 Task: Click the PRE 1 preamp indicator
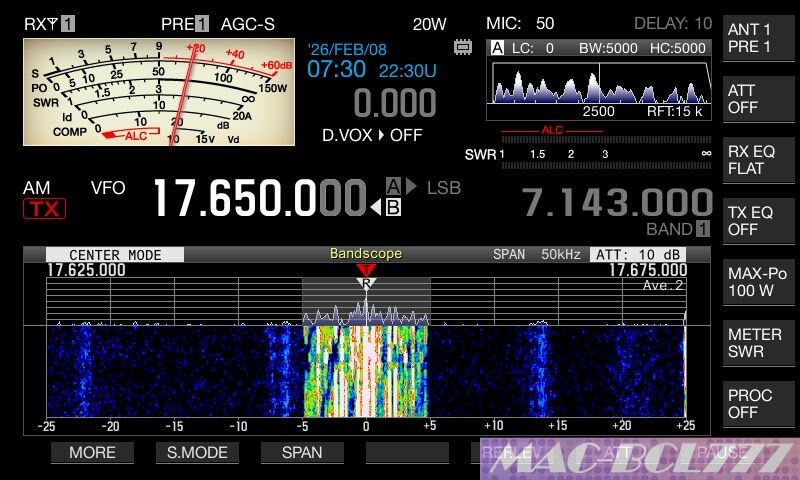click(185, 23)
